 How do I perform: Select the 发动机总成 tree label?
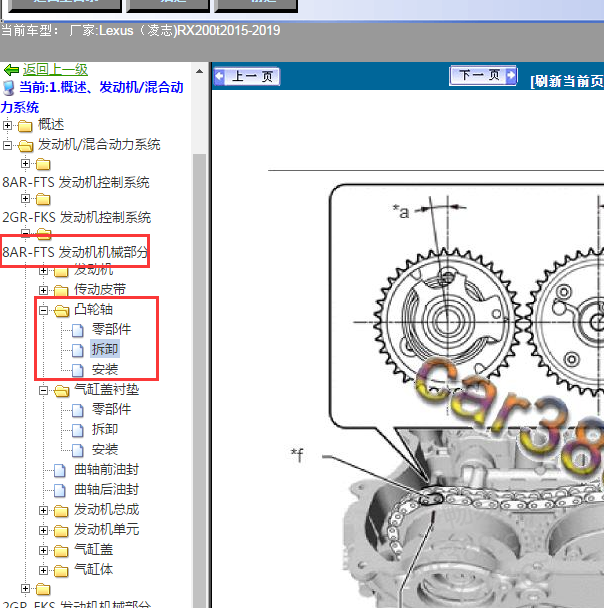[106, 510]
